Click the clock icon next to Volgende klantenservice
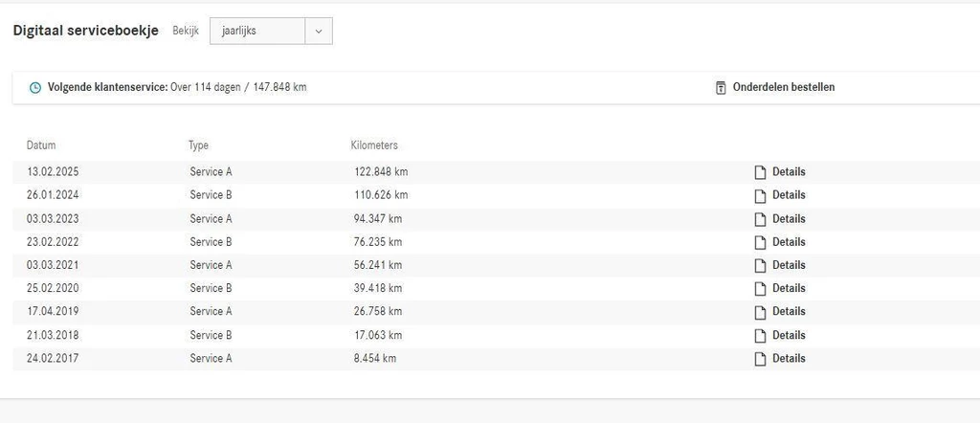Image resolution: width=980 pixels, height=423 pixels. pos(35,88)
